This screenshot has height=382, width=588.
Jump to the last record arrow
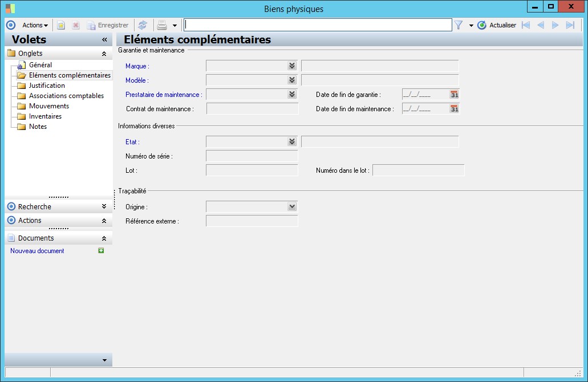[x=570, y=25]
